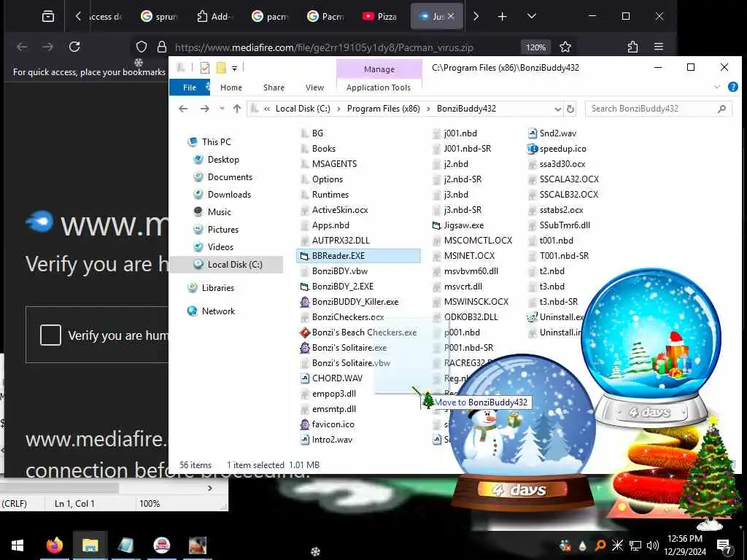
Task: Open BonziBUDDY_Killer.exe purple gorilla icon
Action: [305, 302]
